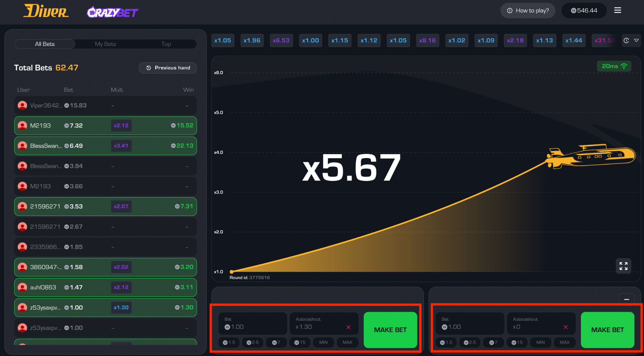Viewport: 644px width, 356px height.
Task: Expand the multiplier history dropdown arrow
Action: [x=636, y=41]
